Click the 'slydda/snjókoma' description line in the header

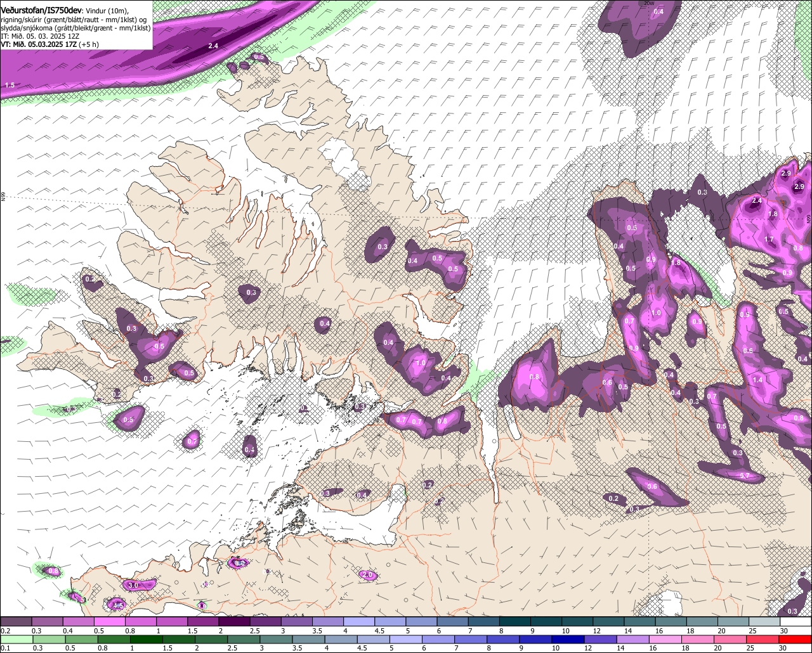click(x=75, y=28)
